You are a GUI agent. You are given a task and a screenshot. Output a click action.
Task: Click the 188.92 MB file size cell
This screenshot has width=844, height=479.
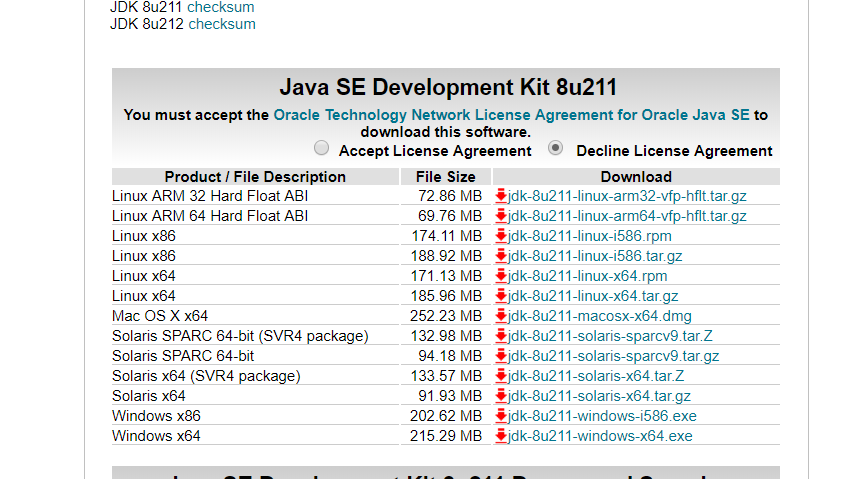click(447, 256)
